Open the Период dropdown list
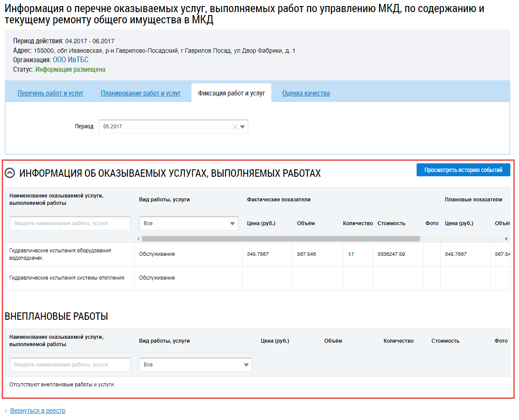Image resolution: width=519 pixels, height=420 pixels. coord(242,127)
